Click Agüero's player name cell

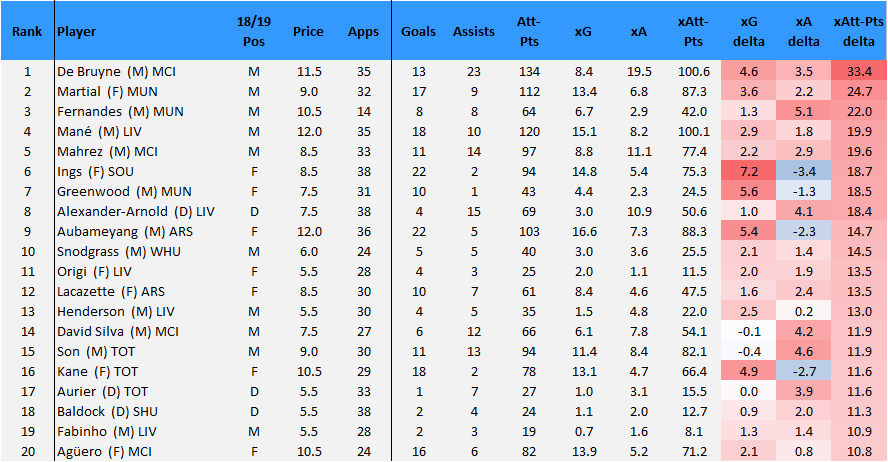tap(104, 452)
